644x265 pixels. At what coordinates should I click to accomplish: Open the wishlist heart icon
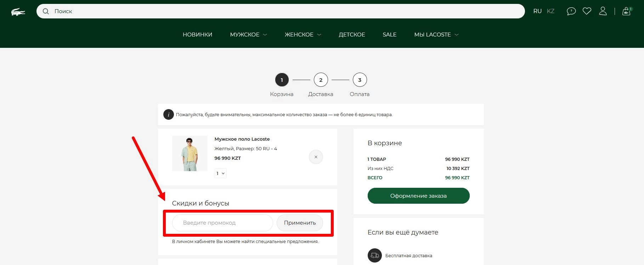pyautogui.click(x=587, y=11)
